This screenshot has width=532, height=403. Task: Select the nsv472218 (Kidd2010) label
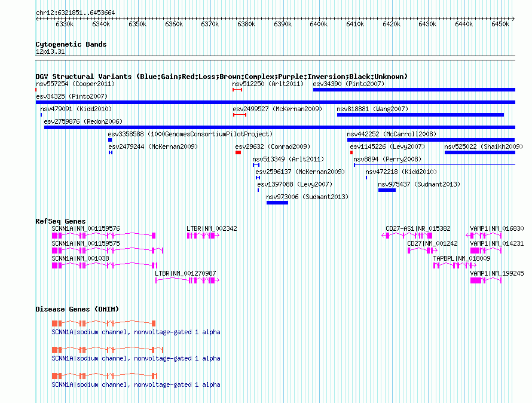(401, 172)
